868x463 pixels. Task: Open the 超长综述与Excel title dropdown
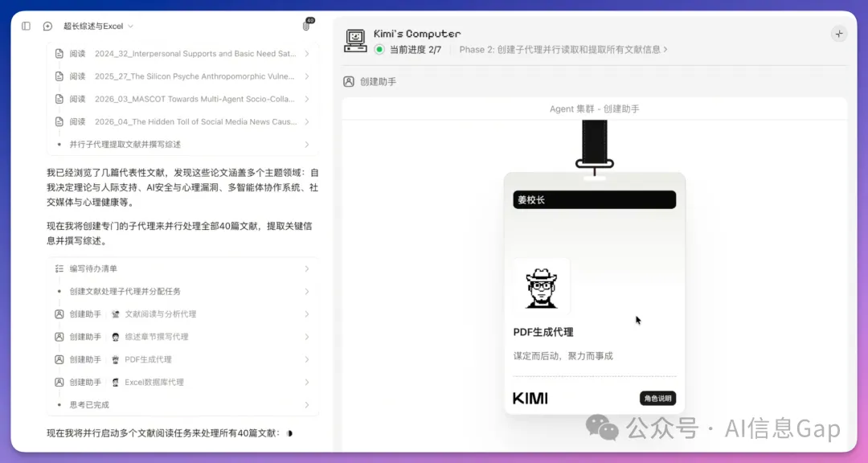[98, 27]
